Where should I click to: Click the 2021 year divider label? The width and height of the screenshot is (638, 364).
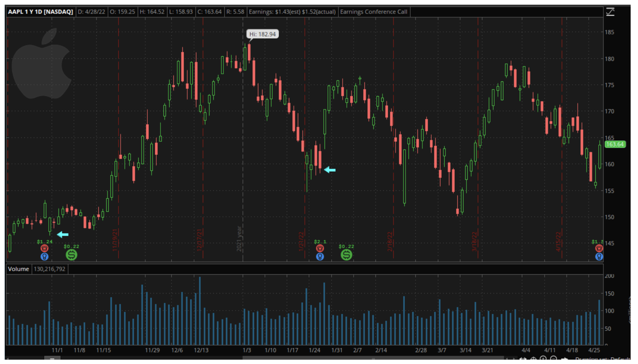tap(239, 239)
